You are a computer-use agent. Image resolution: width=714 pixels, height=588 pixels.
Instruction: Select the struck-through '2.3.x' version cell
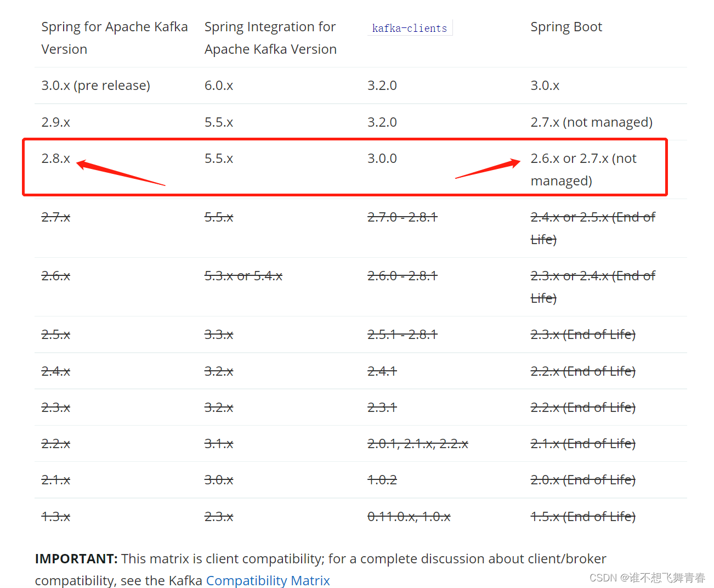pyautogui.click(x=56, y=408)
